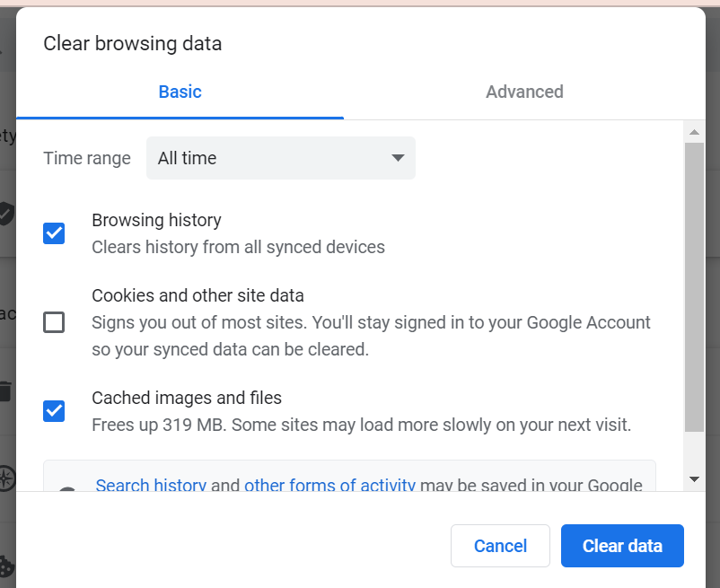
Task: Click the Browsing history label text
Action: coord(156,220)
